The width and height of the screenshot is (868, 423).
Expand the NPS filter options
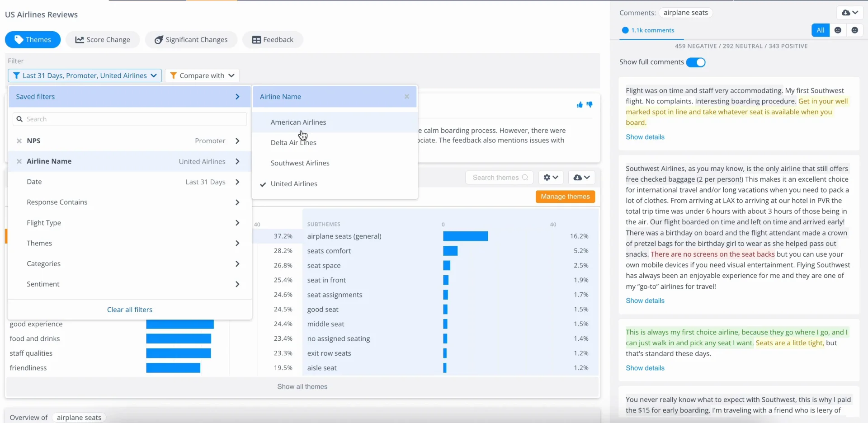tap(237, 141)
